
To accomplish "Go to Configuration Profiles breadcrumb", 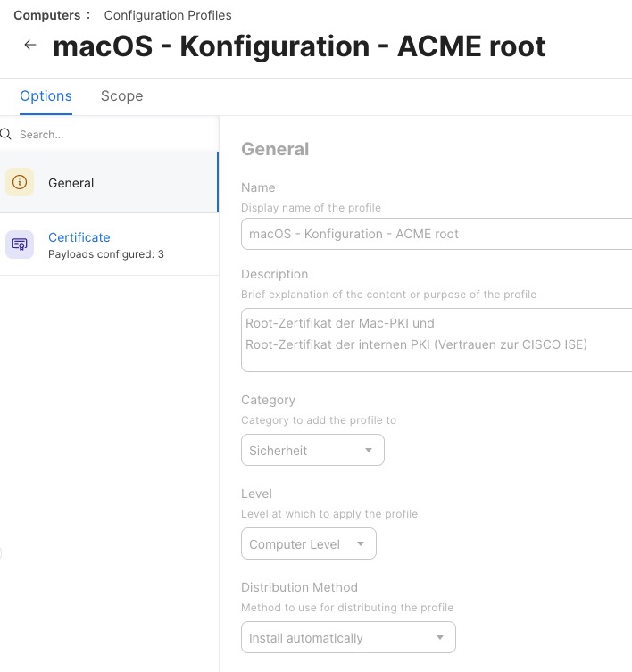I will click(168, 15).
